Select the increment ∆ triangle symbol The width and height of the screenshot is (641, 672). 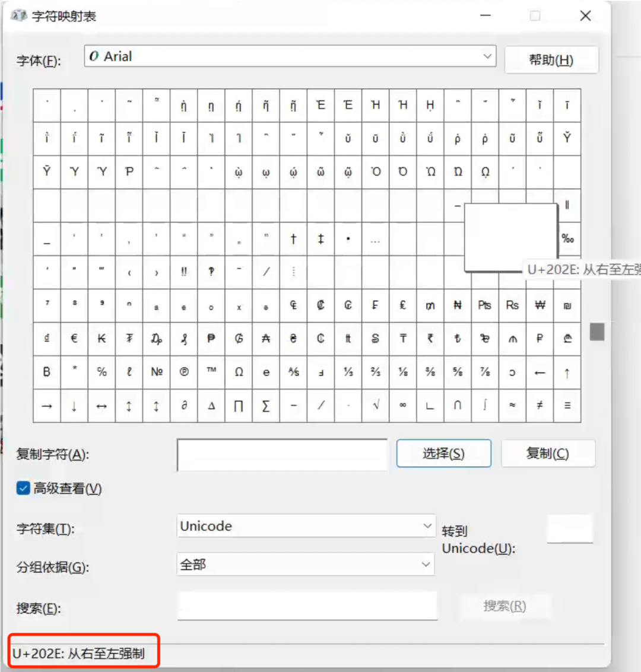click(x=211, y=406)
